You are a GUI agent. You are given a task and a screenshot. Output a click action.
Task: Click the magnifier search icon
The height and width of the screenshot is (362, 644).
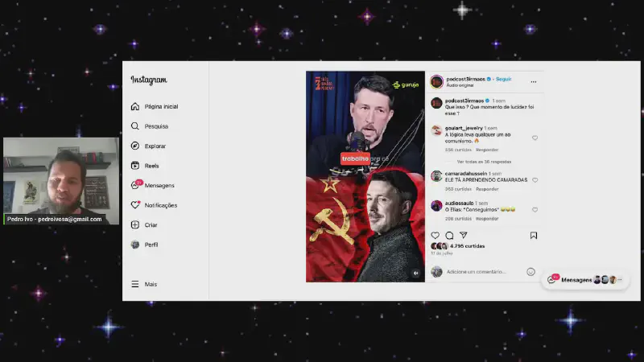(x=135, y=126)
